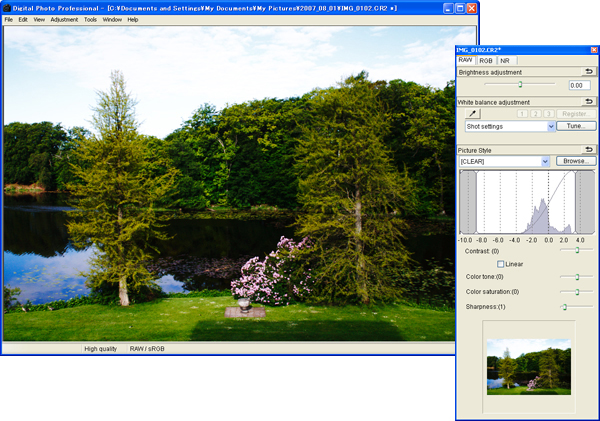600x421 pixels.
Task: Reset Picture Style using revert arrow
Action: pos(589,149)
